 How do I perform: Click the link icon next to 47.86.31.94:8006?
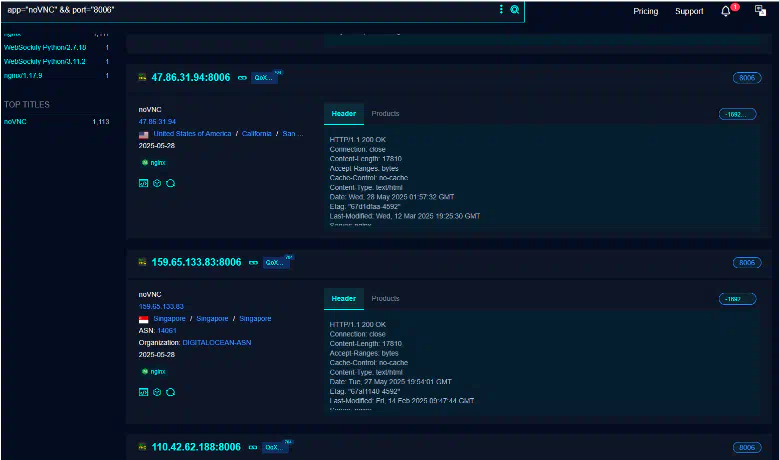242,77
